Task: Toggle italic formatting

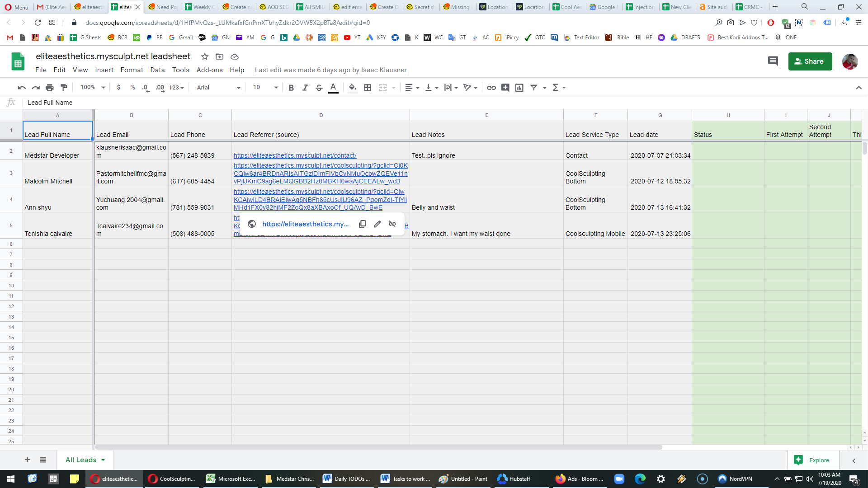Action: point(305,88)
